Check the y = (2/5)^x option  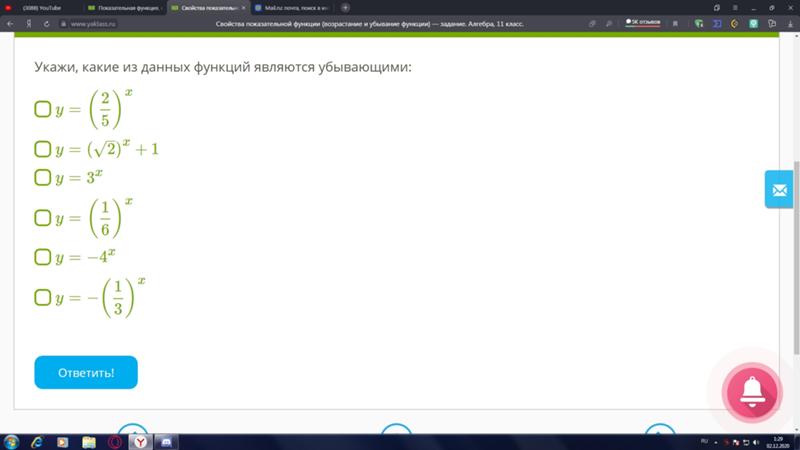coord(43,109)
